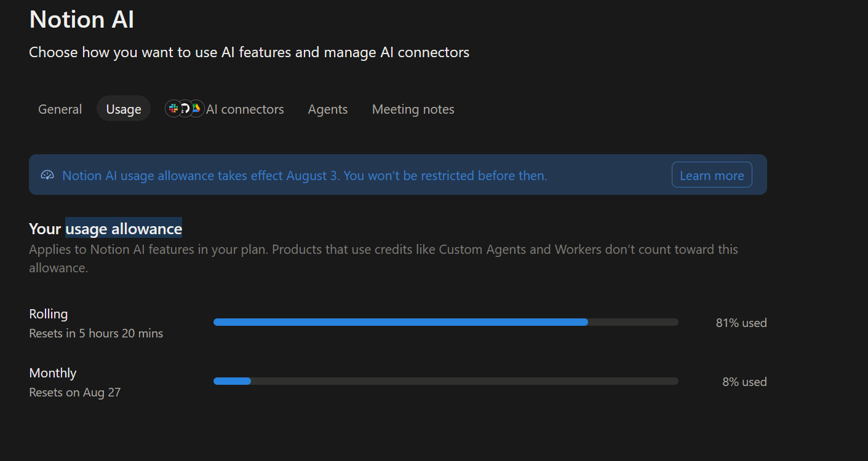The height and width of the screenshot is (461, 868).
Task: Click the Monthly allowance label
Action: click(53, 373)
